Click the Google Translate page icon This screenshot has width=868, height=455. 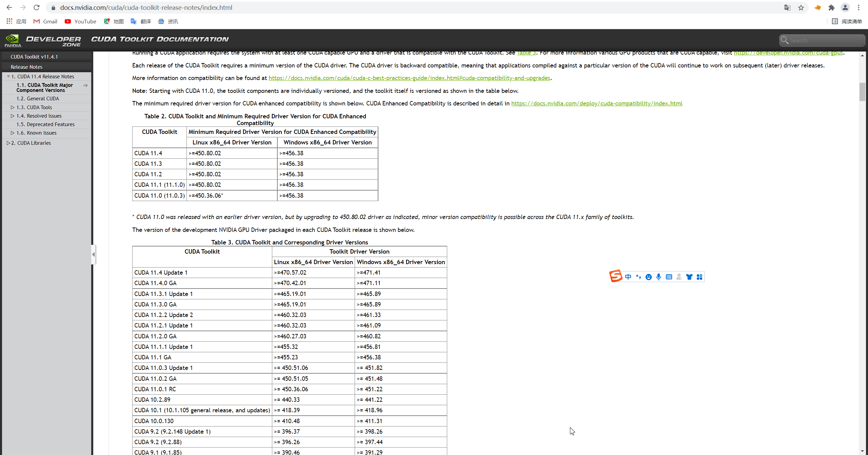click(787, 7)
